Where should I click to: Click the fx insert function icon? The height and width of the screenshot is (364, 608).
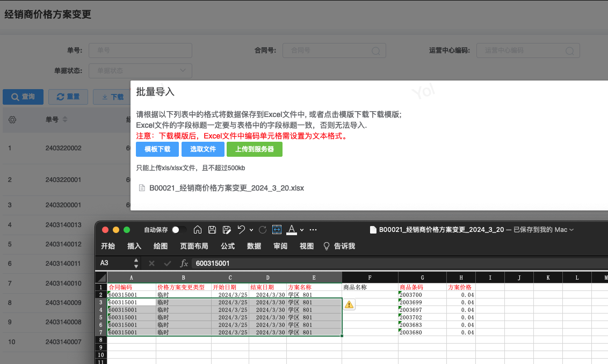click(184, 263)
